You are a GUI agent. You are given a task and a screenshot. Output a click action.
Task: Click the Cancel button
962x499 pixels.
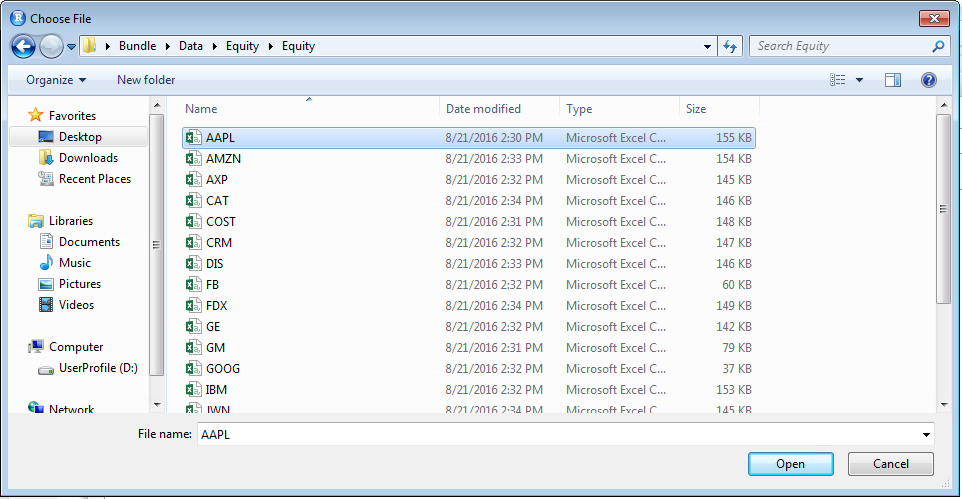pos(891,464)
